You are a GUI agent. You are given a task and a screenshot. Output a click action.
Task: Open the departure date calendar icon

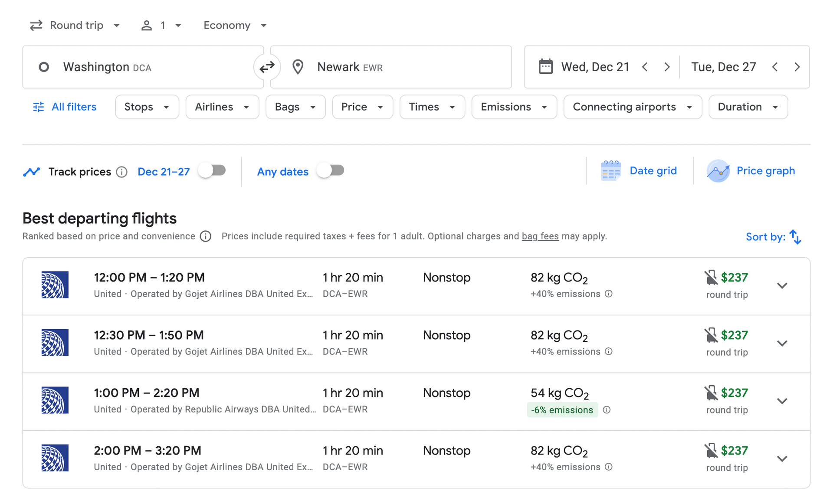pyautogui.click(x=546, y=67)
